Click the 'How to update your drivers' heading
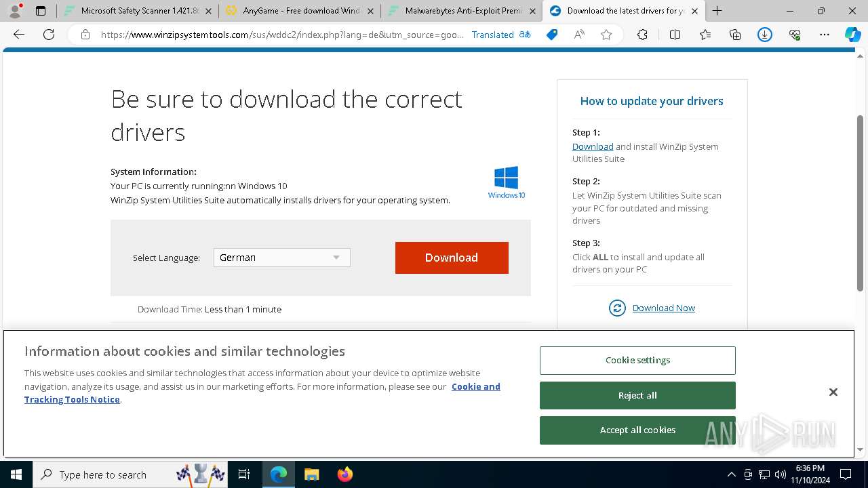 click(x=652, y=101)
